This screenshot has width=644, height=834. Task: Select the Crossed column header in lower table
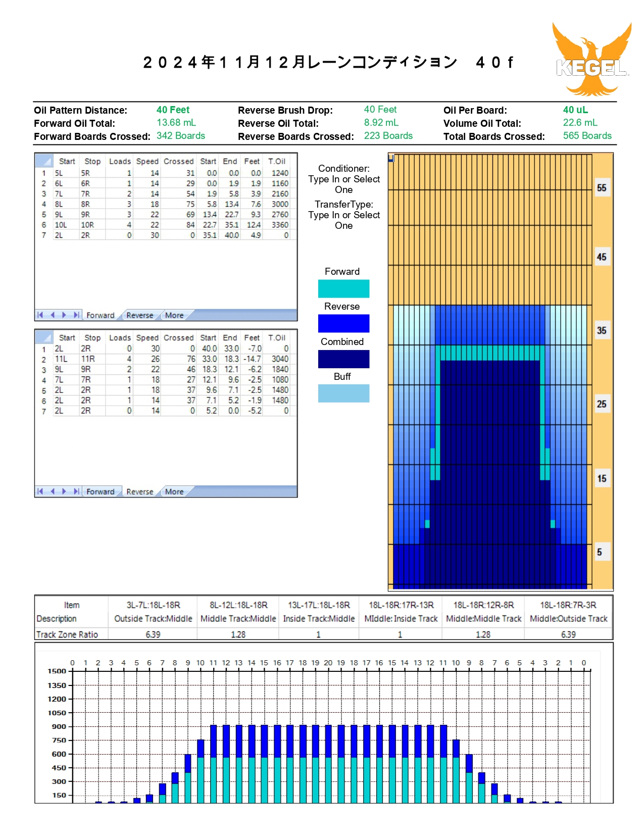(178, 337)
